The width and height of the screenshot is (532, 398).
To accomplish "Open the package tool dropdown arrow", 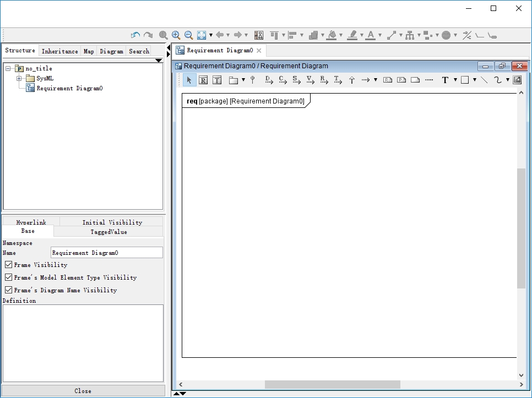I will [x=243, y=80].
